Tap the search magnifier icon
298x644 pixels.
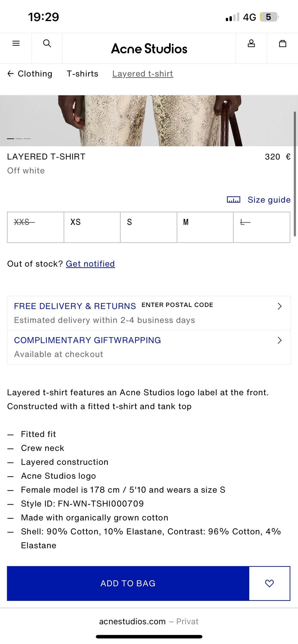(x=47, y=43)
